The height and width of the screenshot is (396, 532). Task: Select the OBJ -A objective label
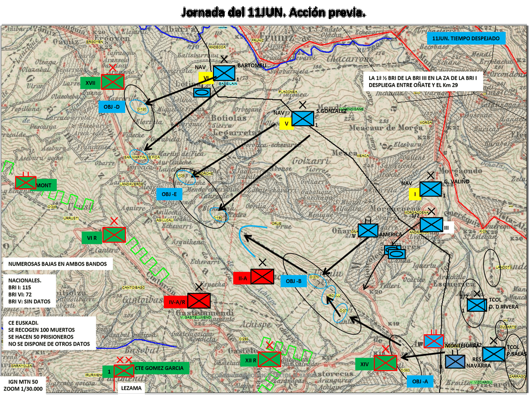coord(420,381)
